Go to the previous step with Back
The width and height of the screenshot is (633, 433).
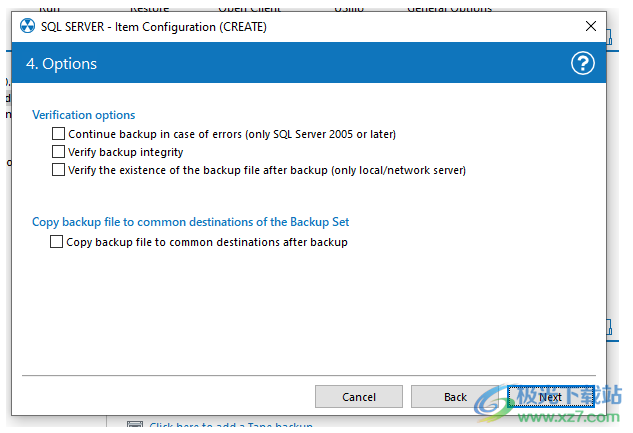(x=455, y=397)
